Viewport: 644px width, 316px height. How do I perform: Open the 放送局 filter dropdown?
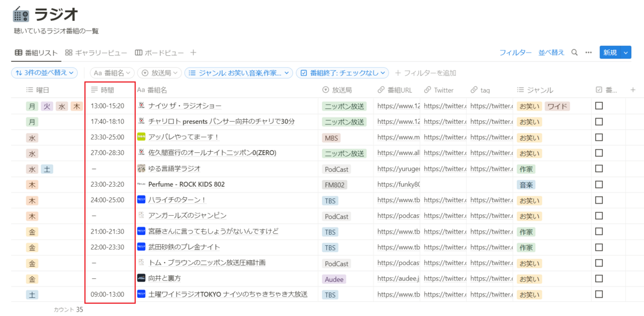(x=159, y=72)
